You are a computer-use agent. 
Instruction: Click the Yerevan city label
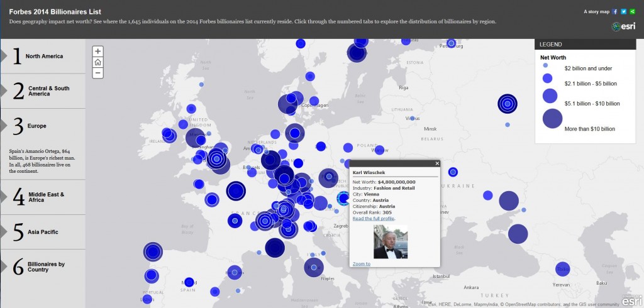click(x=560, y=284)
